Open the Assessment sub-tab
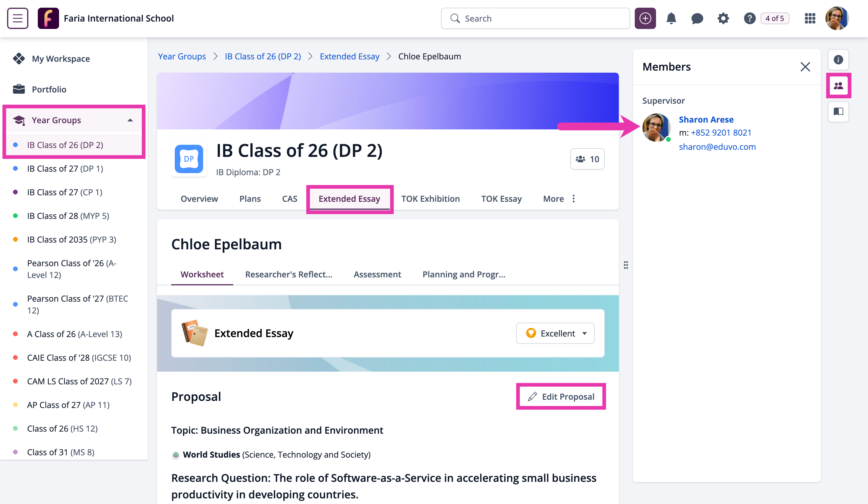The image size is (868, 504). (377, 274)
